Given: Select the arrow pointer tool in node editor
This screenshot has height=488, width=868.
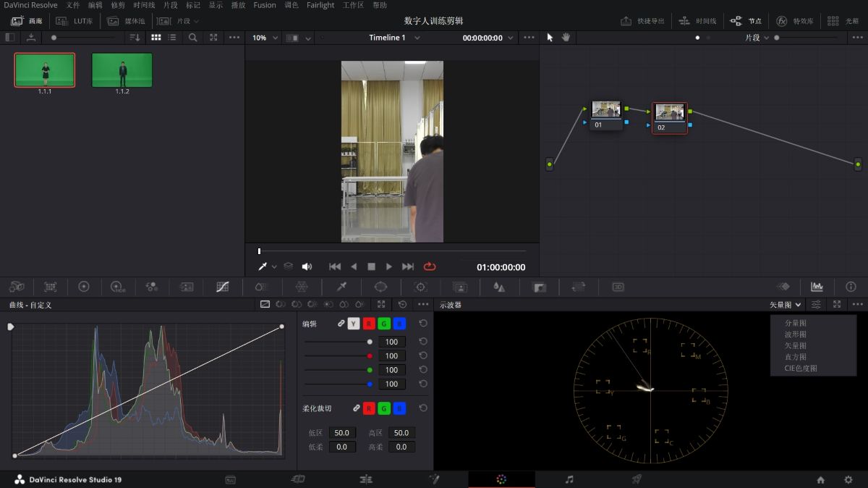Looking at the screenshot, I should 550,37.
